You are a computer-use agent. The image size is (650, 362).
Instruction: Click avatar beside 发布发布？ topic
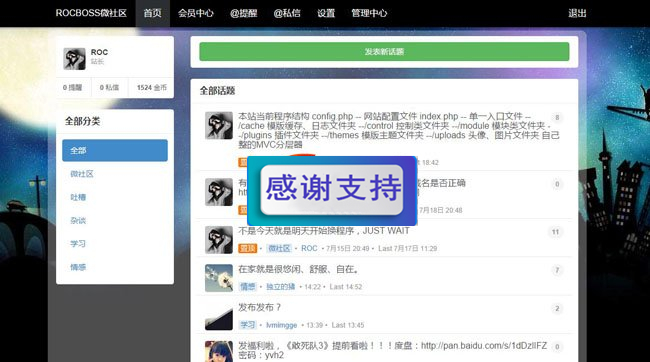pos(219,316)
